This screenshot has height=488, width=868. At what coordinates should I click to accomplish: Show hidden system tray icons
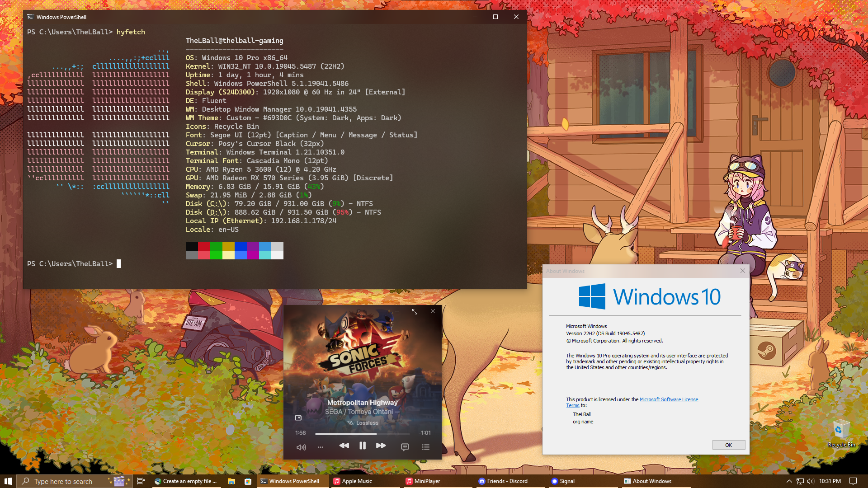click(789, 481)
